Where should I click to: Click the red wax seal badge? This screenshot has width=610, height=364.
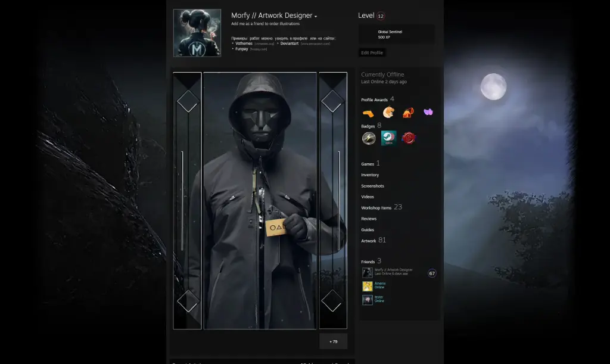(409, 138)
